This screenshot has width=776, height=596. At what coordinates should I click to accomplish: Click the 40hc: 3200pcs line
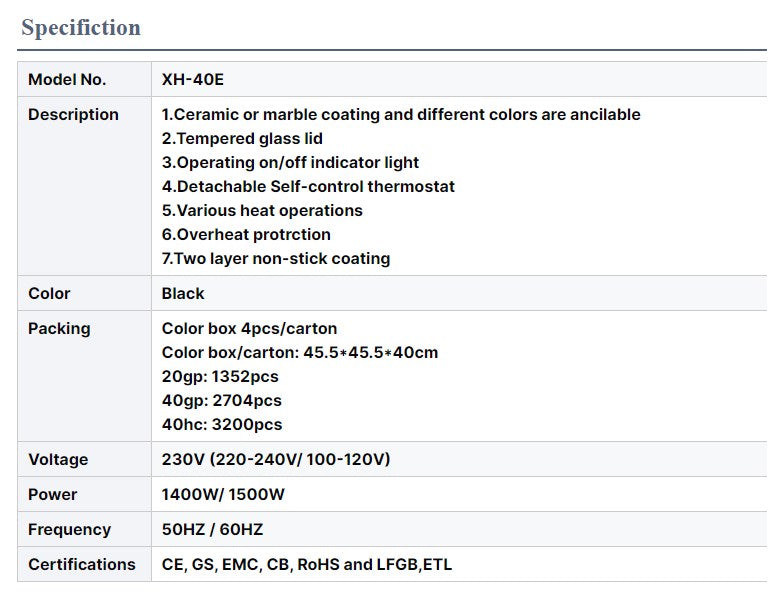tap(222, 425)
